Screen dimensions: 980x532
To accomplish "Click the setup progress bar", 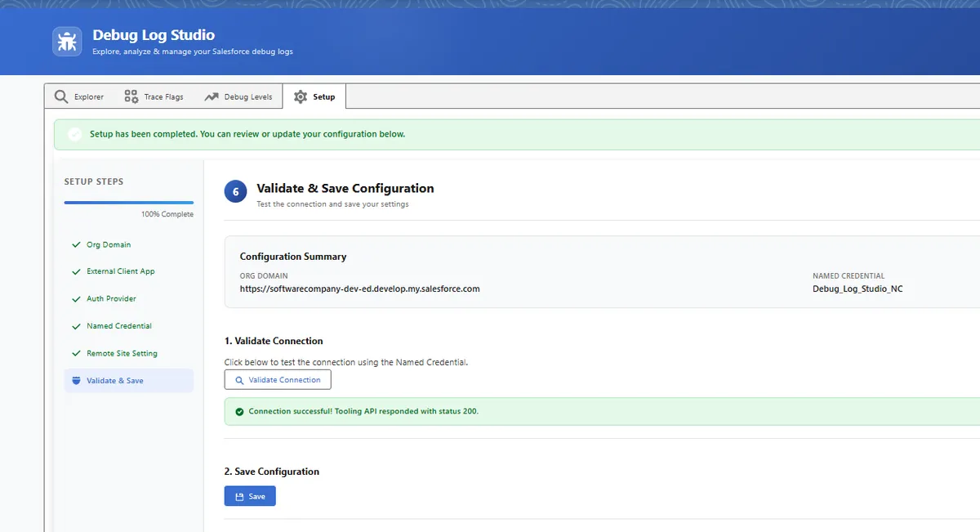I will pos(129,202).
